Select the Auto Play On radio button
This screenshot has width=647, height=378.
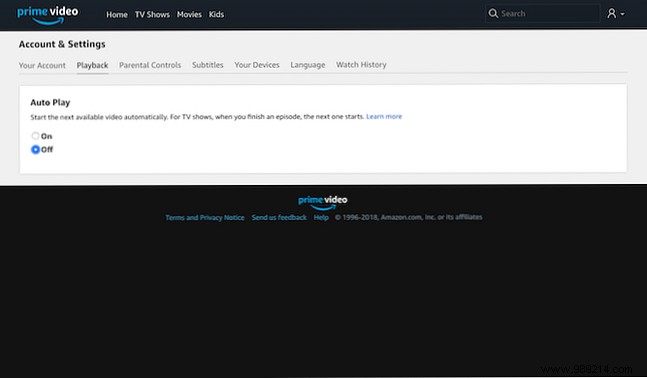pyautogui.click(x=35, y=136)
